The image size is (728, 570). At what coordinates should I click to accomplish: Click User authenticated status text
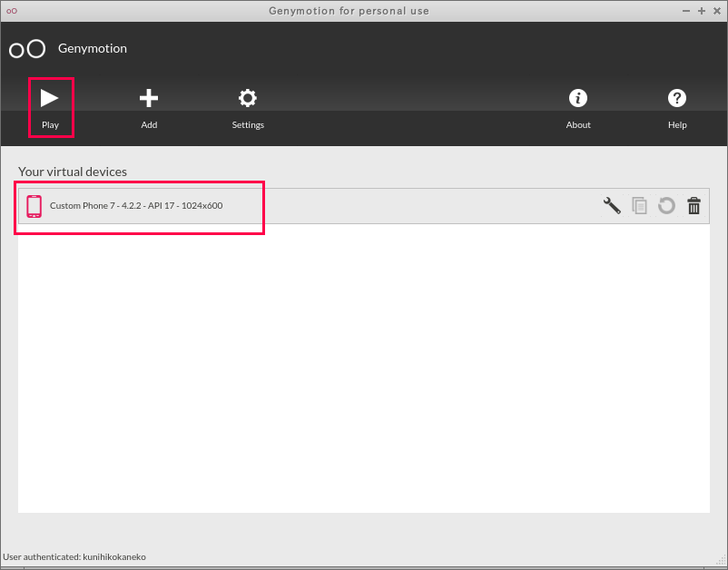pyautogui.click(x=74, y=556)
